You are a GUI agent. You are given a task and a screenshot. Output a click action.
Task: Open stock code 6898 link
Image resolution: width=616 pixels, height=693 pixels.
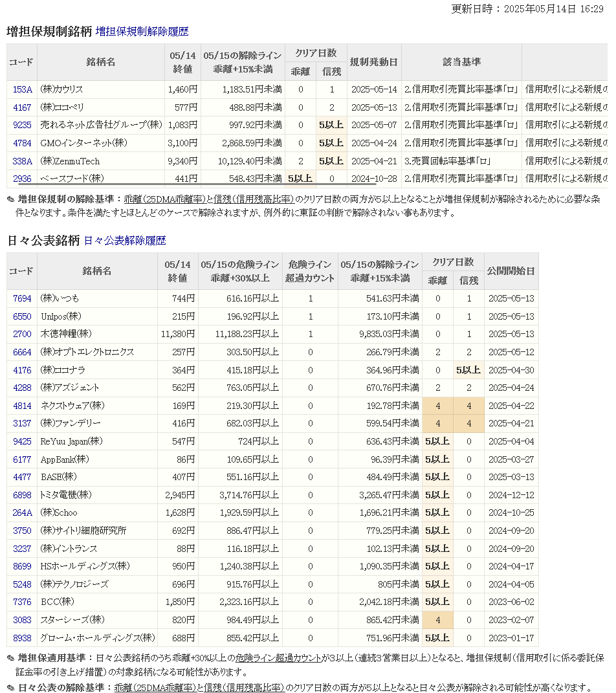(22, 495)
